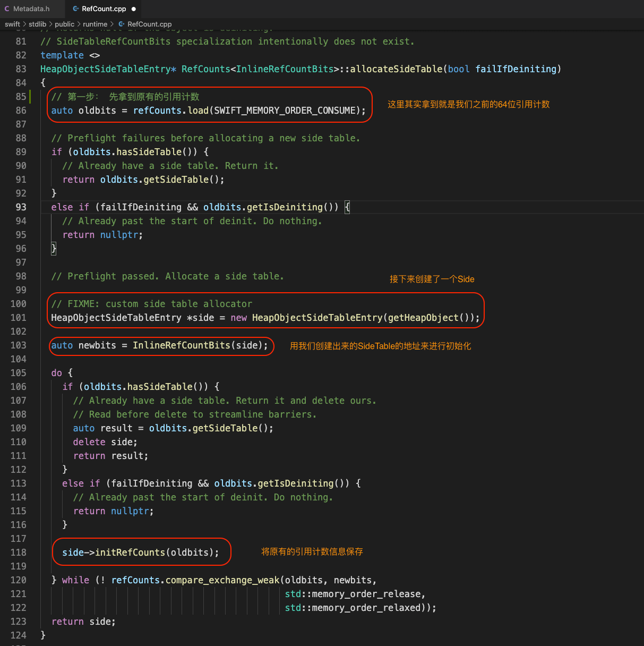Click hasSideTable on line 89
The height and width of the screenshot is (646, 644).
(x=149, y=152)
